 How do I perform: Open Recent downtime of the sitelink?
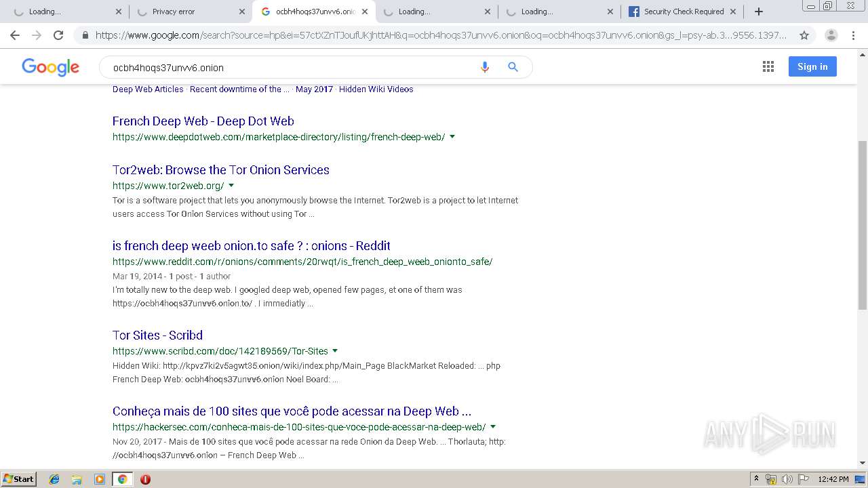239,89
